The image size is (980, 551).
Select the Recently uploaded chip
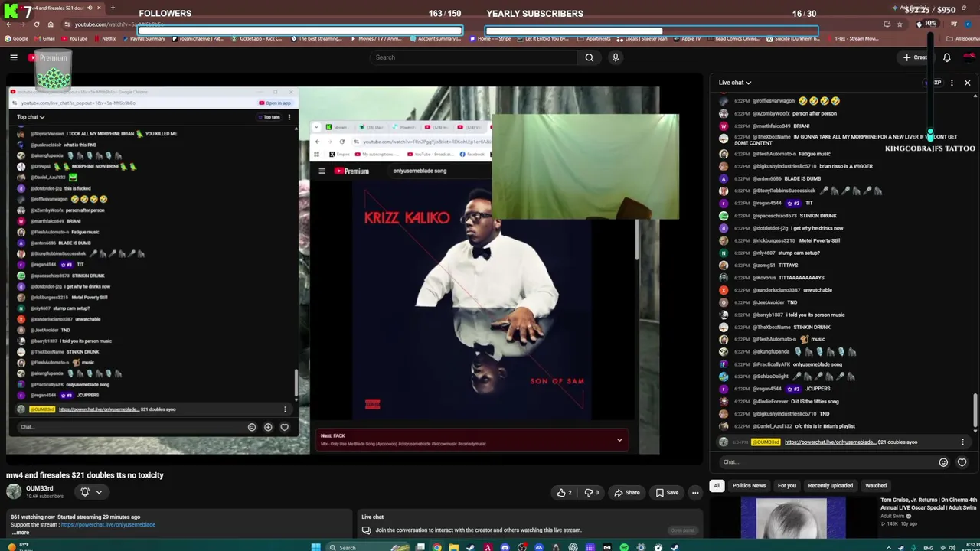830,485
